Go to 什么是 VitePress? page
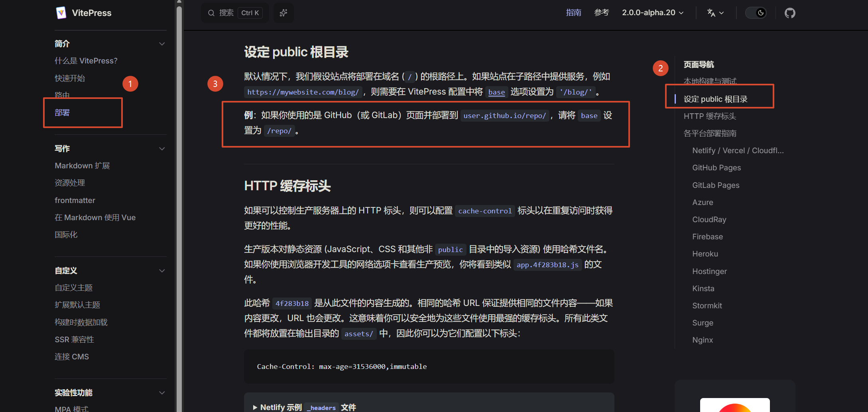Image resolution: width=868 pixels, height=412 pixels. 86,61
